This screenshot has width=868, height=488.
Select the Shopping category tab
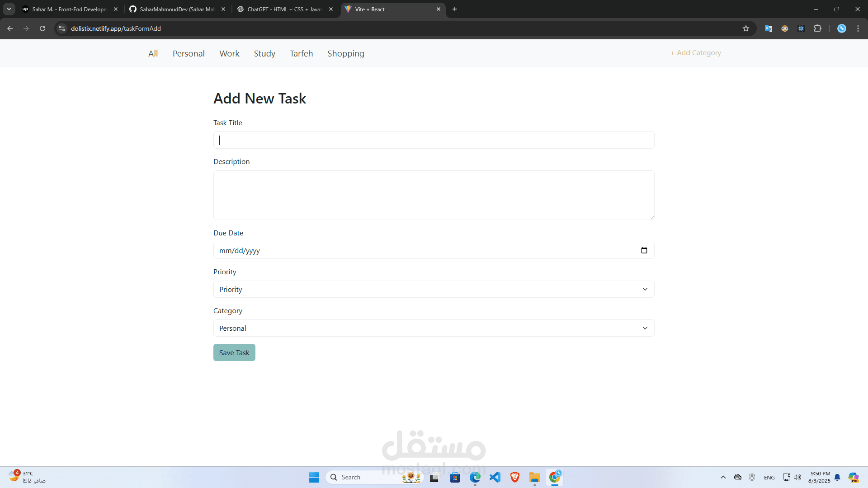[345, 53]
